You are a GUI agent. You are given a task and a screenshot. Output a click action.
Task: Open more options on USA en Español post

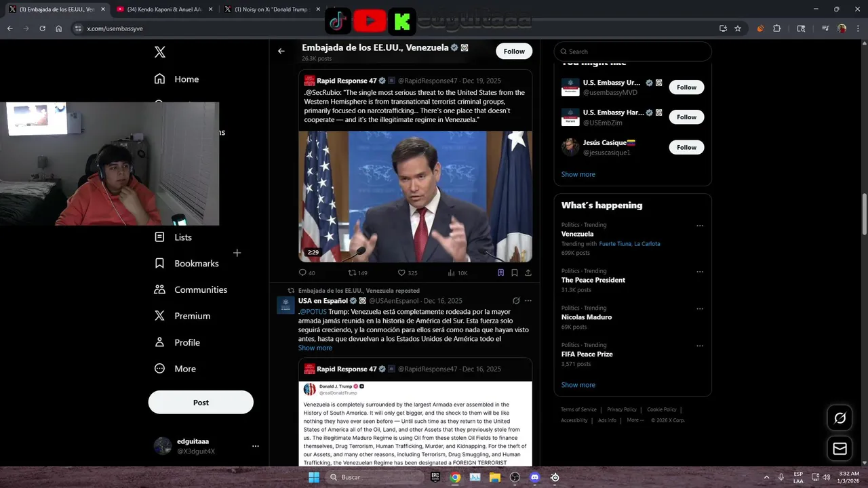(528, 301)
